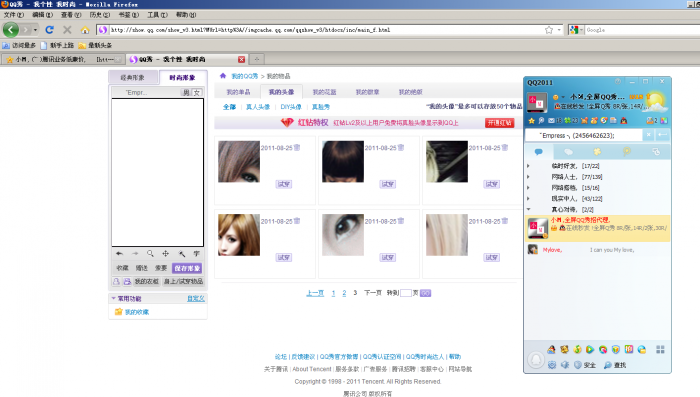Open the QQ panel apps grid icon
Viewport: 700px width, 397px height.
[x=660, y=349]
